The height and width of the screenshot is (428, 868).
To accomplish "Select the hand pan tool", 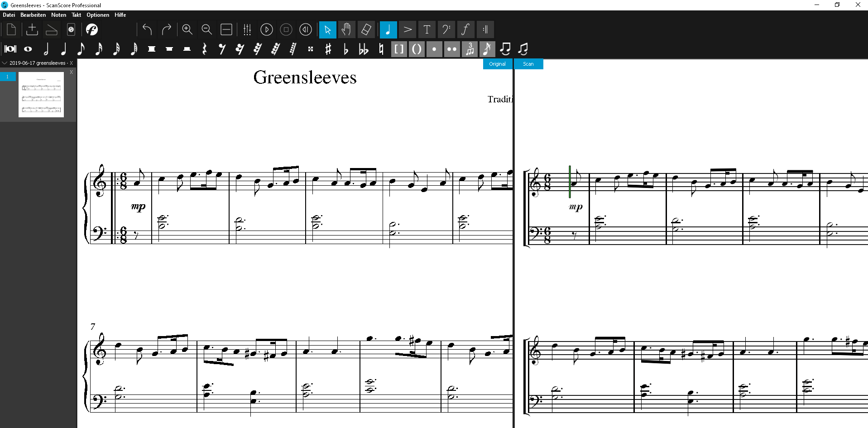I will [346, 29].
